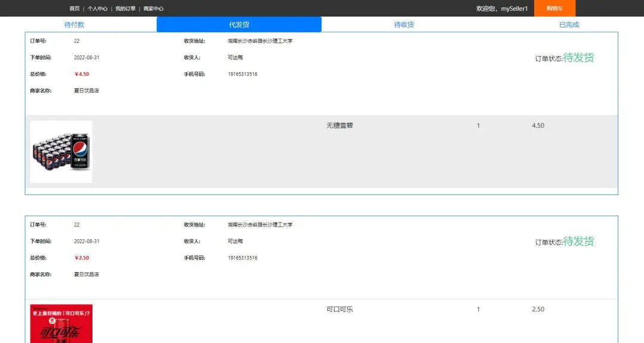
Task: Click the ¥2.50 order's shop name 夏日饮品店
Action: (x=86, y=274)
